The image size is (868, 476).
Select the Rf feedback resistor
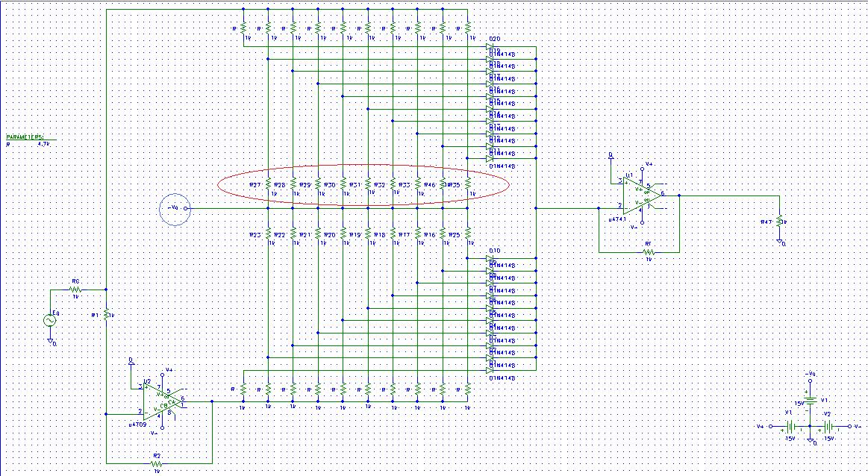click(649, 252)
